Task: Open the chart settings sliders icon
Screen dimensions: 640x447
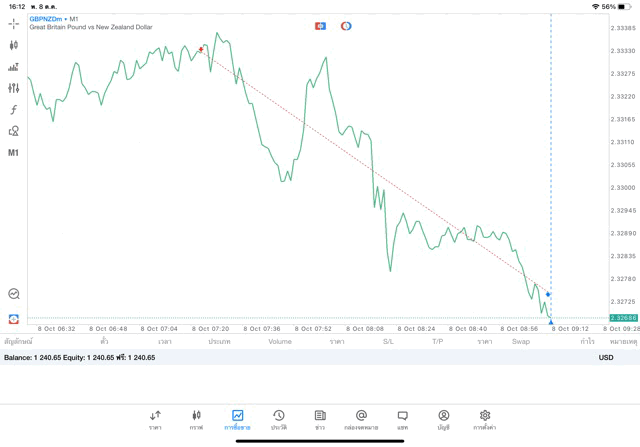Action: pos(13,88)
